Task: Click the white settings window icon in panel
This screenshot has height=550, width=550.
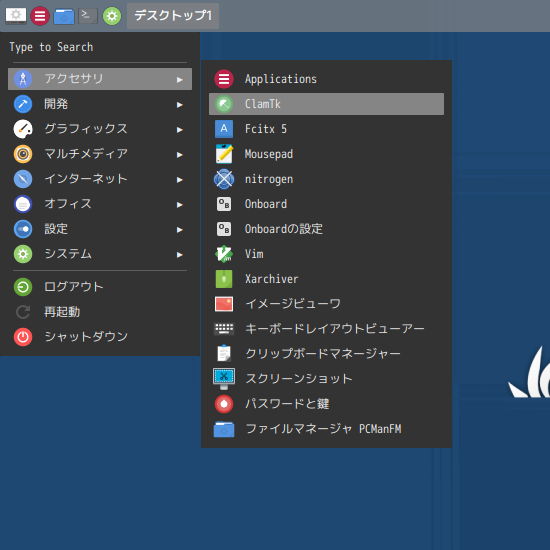Action: click(16, 16)
